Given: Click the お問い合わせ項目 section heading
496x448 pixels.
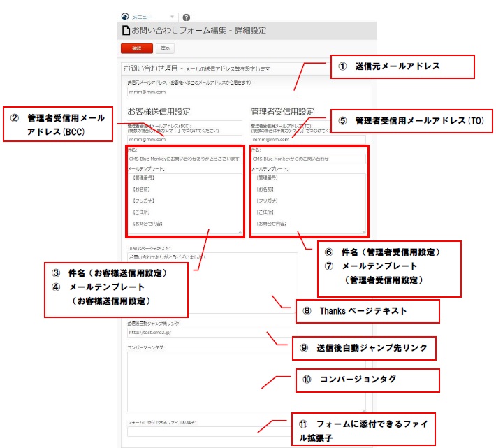Looking at the screenshot, I should click(x=151, y=68).
